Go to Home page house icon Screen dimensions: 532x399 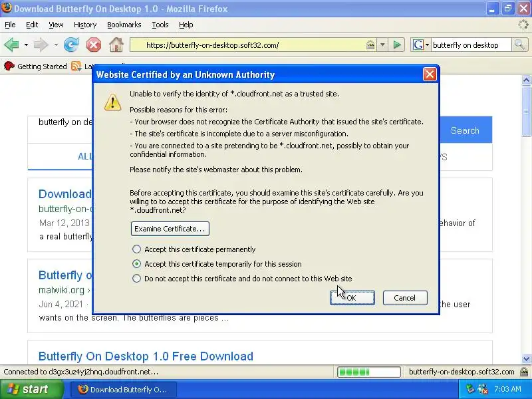116,45
